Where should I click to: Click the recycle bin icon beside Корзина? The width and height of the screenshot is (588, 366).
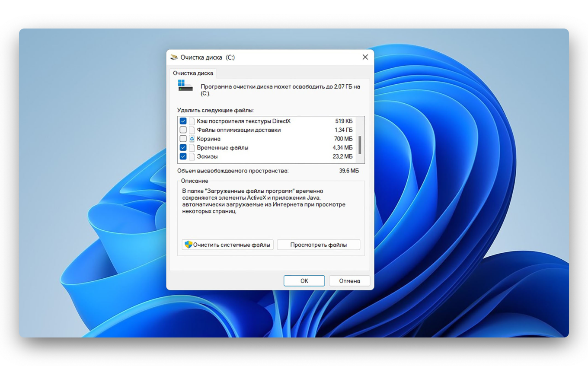tap(192, 139)
